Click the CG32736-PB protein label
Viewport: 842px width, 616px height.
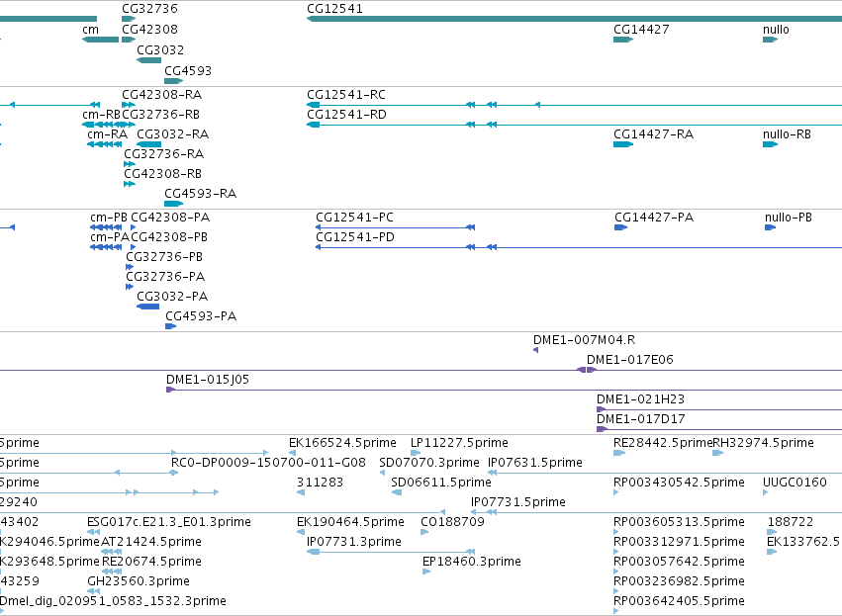[164, 257]
